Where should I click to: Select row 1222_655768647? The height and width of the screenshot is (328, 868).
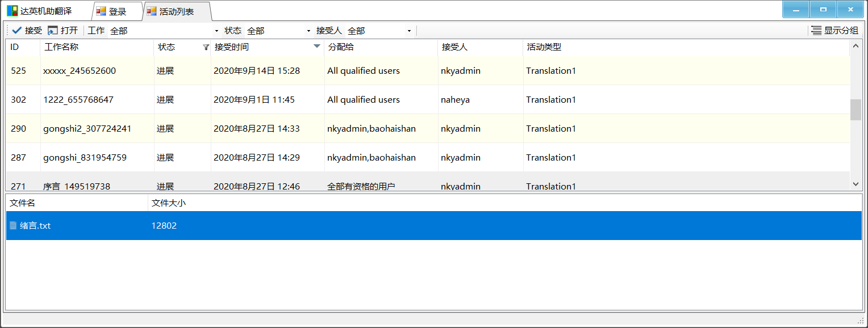click(x=428, y=100)
